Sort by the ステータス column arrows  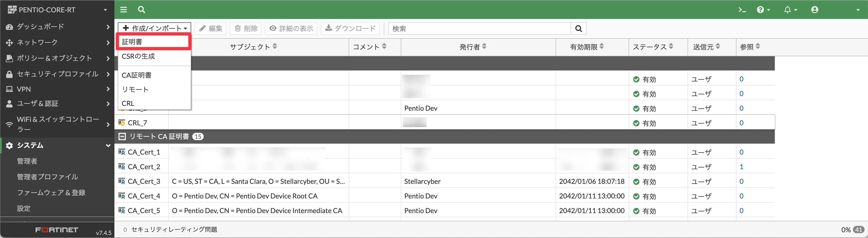[671, 46]
